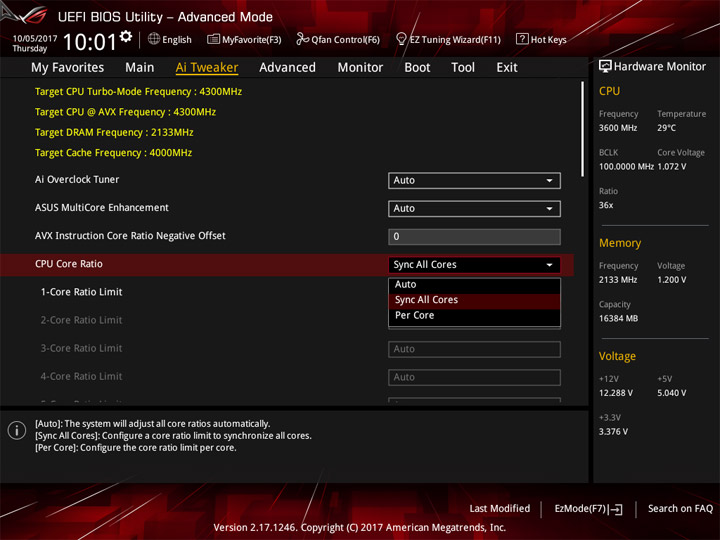Open Search on FAQ

680,509
